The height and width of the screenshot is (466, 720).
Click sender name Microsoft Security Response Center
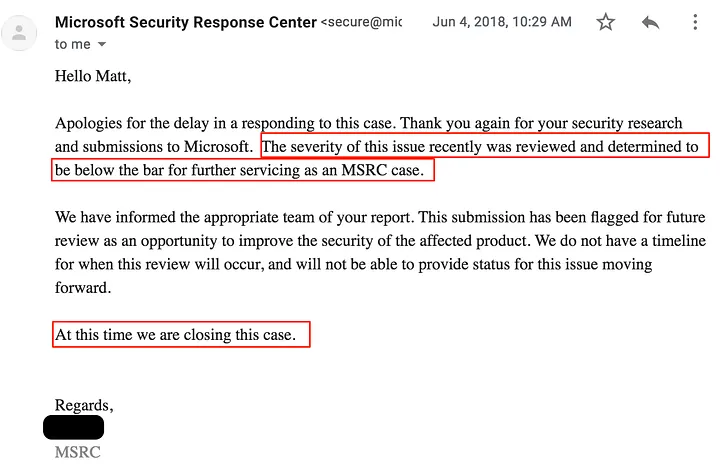click(184, 21)
